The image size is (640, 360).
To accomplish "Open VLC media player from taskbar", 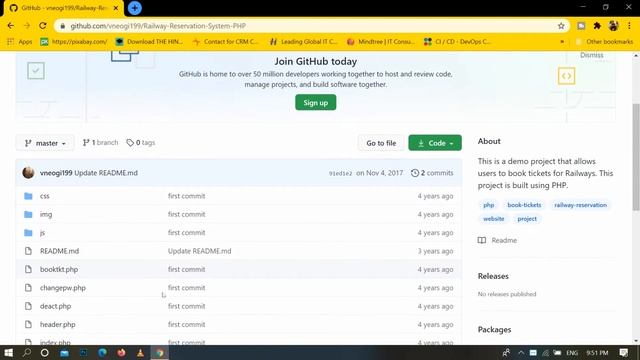I will 140,353.
